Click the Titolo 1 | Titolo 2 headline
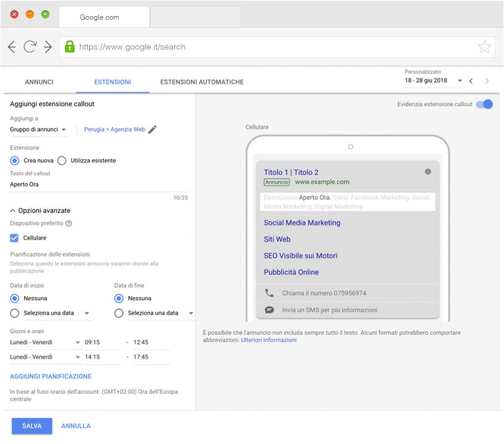 coord(291,172)
